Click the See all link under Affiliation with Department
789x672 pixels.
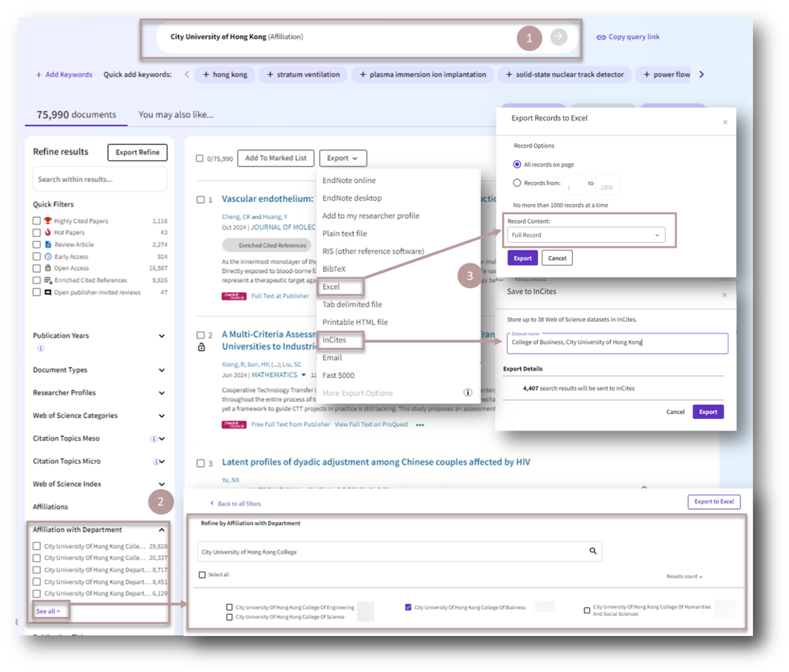49,611
